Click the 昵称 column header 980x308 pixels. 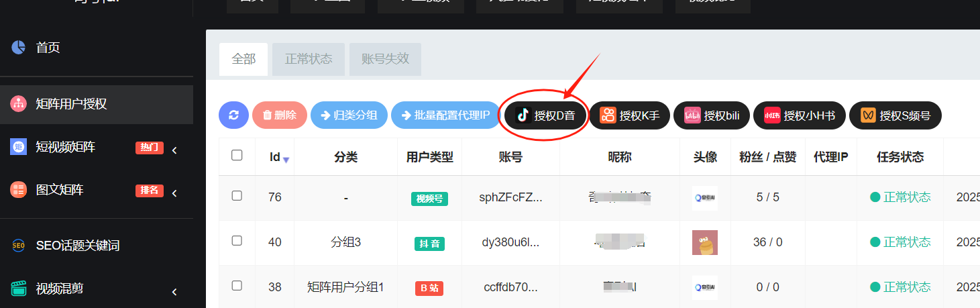coord(619,158)
